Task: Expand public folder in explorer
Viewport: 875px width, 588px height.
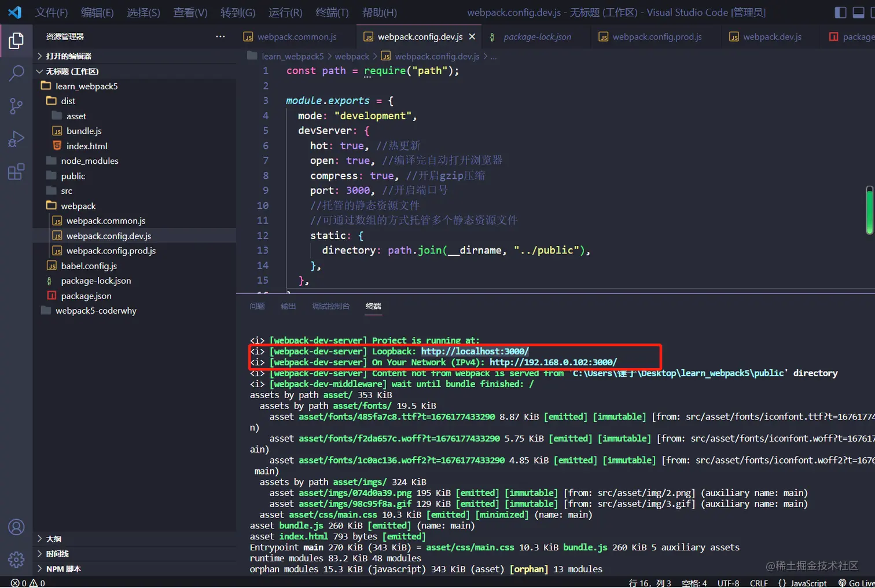Action: (134, 176)
